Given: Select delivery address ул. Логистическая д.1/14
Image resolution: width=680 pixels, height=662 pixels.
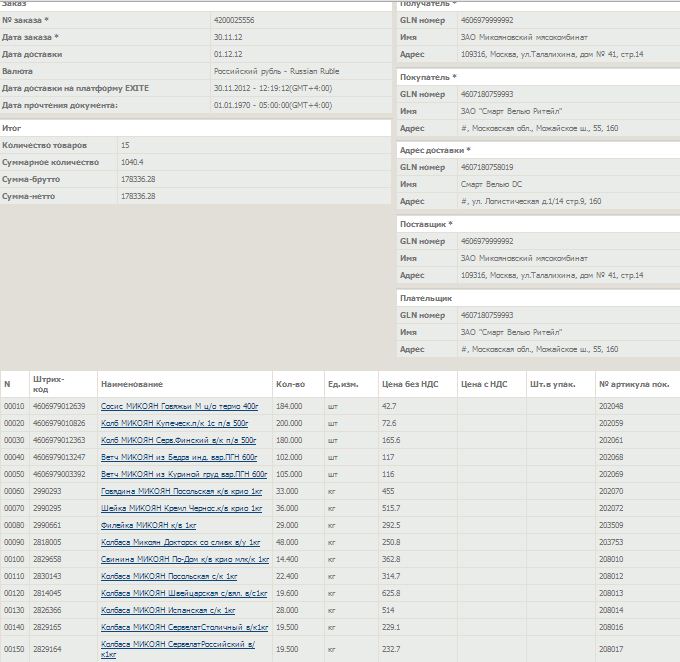Looking at the screenshot, I should pyautogui.click(x=530, y=201).
